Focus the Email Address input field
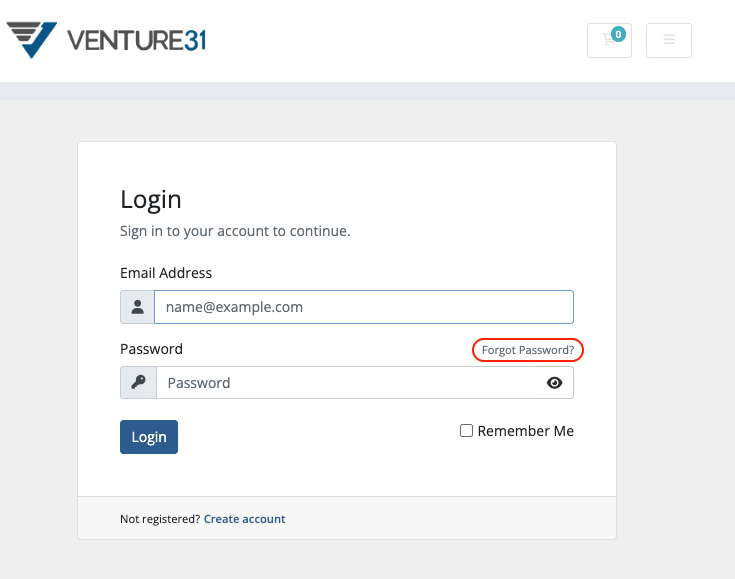 click(364, 307)
